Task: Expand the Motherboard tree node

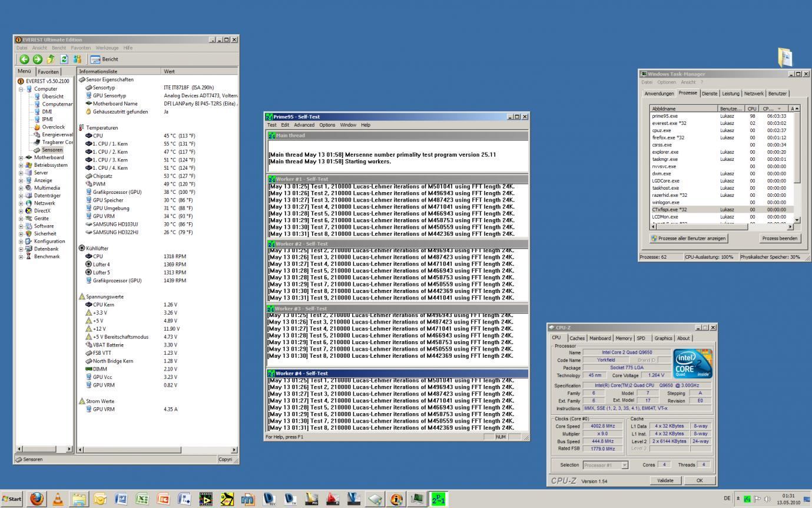Action: 21,157
